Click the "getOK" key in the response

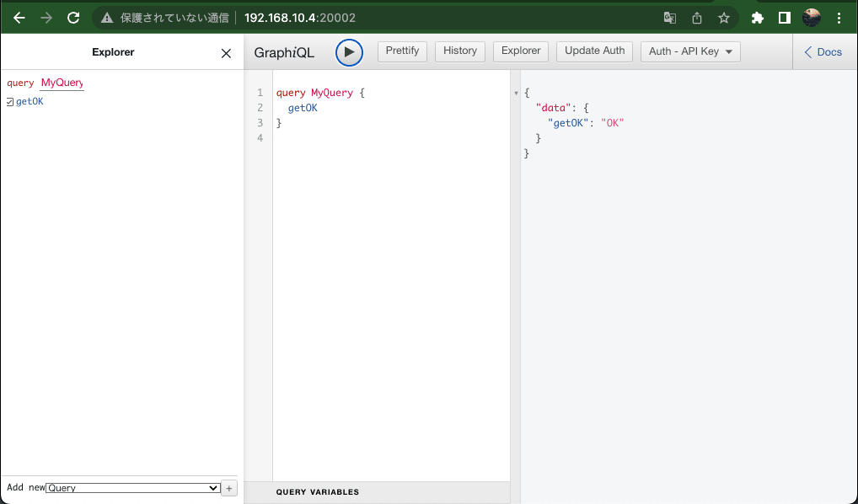pyautogui.click(x=568, y=123)
